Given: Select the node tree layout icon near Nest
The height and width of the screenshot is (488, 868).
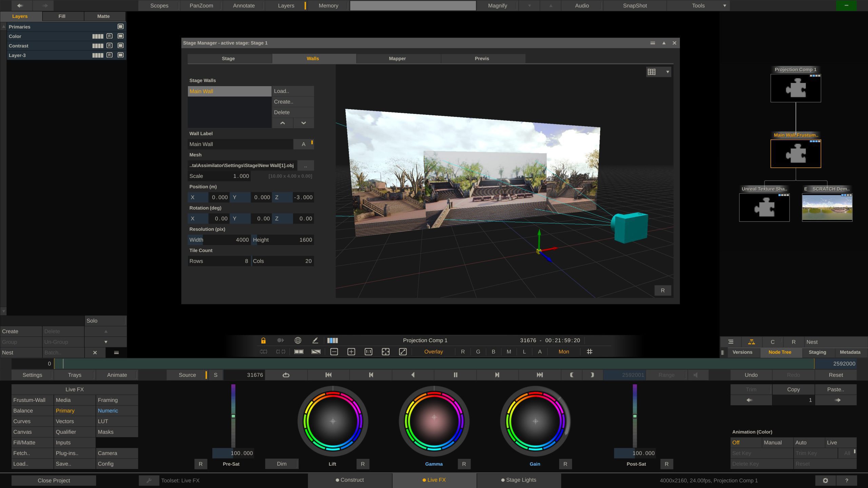Looking at the screenshot, I should pos(751,342).
